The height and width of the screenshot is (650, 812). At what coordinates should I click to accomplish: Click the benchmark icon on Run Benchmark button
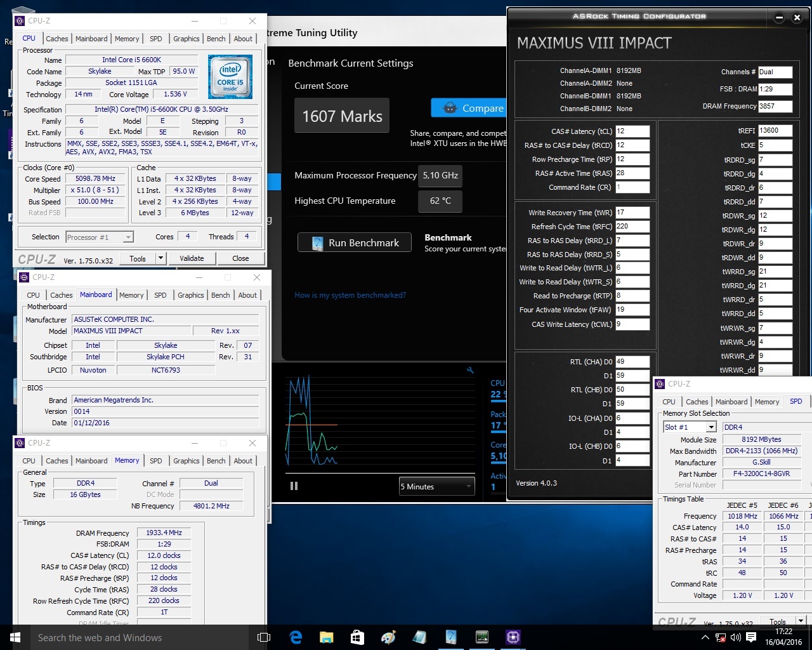(x=318, y=242)
